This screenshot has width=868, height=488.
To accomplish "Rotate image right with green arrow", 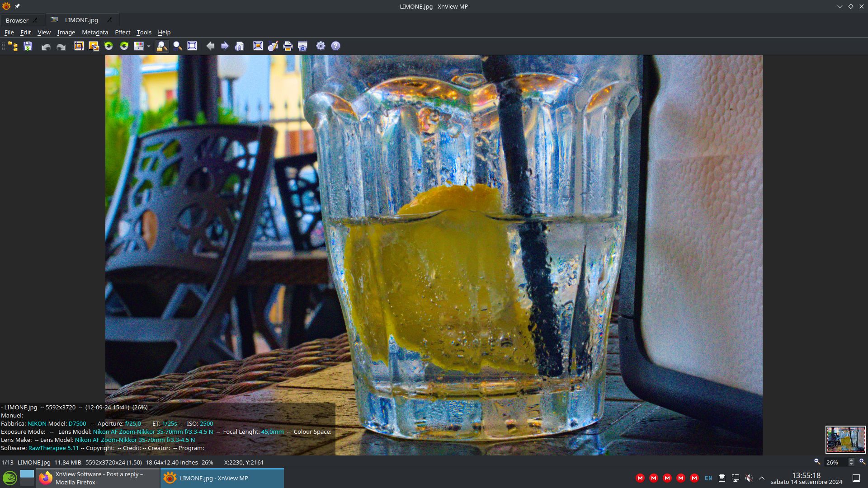I will click(124, 46).
